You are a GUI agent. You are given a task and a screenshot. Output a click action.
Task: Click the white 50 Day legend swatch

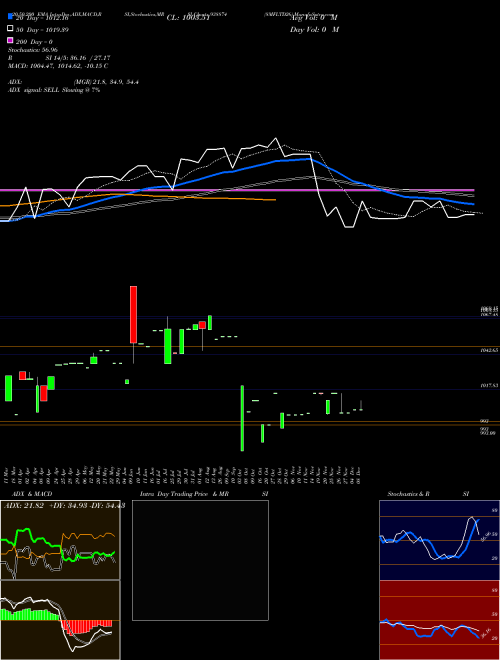tap(10, 29)
